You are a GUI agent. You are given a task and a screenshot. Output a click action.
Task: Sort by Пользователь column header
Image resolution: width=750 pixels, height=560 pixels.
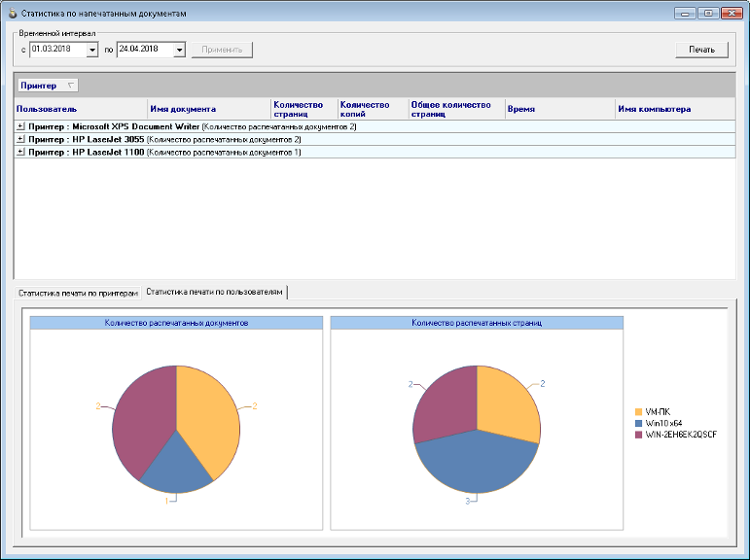pos(81,109)
